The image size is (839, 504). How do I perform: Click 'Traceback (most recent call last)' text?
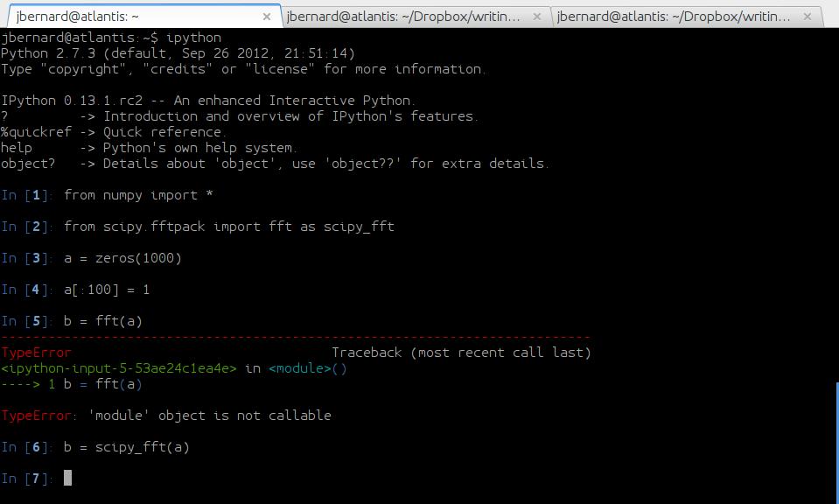[x=461, y=353]
